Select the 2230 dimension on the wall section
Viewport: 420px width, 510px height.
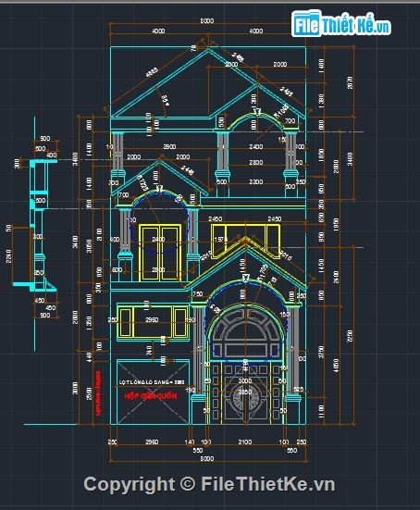pyautogui.click(x=8, y=256)
